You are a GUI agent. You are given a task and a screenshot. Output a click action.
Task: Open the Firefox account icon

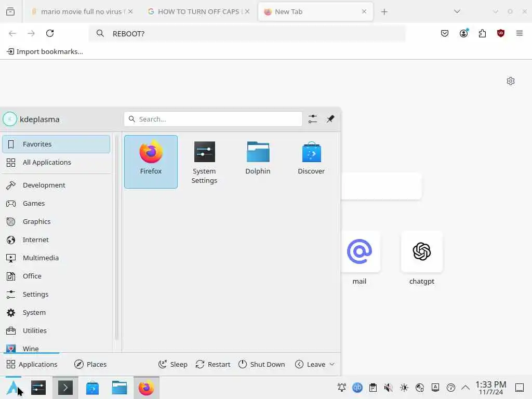pyautogui.click(x=464, y=33)
